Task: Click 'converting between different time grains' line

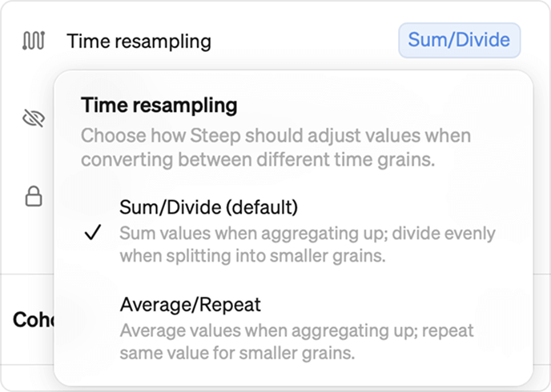Action: click(257, 159)
